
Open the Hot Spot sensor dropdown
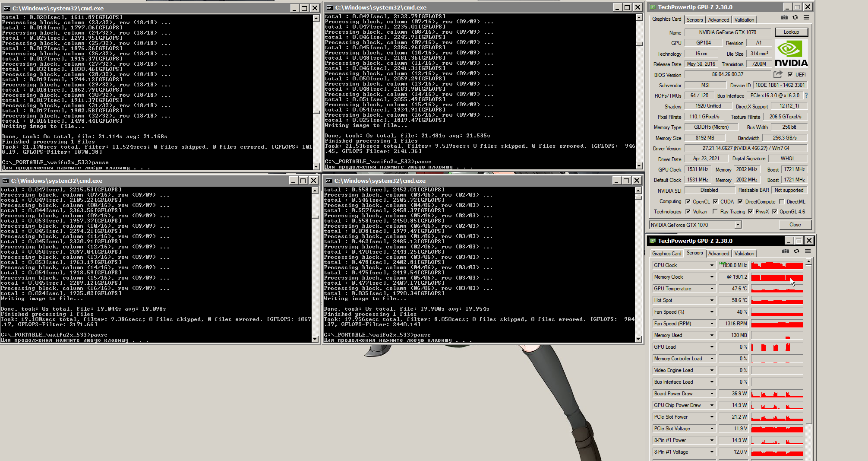click(x=712, y=300)
